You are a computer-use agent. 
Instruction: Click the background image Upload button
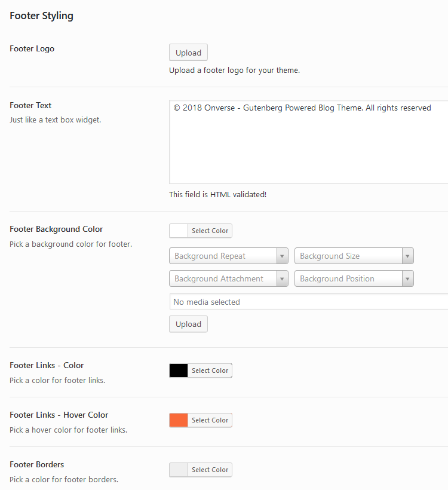click(188, 324)
